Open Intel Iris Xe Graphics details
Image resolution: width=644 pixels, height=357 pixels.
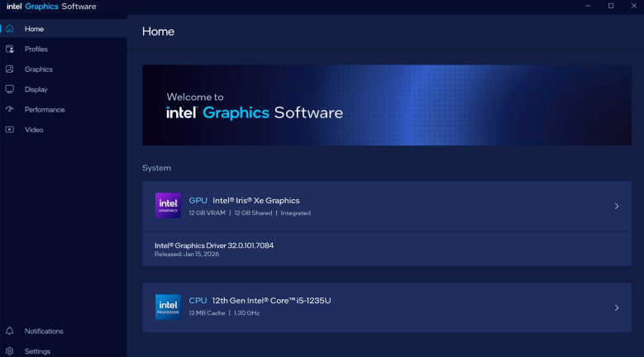(x=255, y=201)
